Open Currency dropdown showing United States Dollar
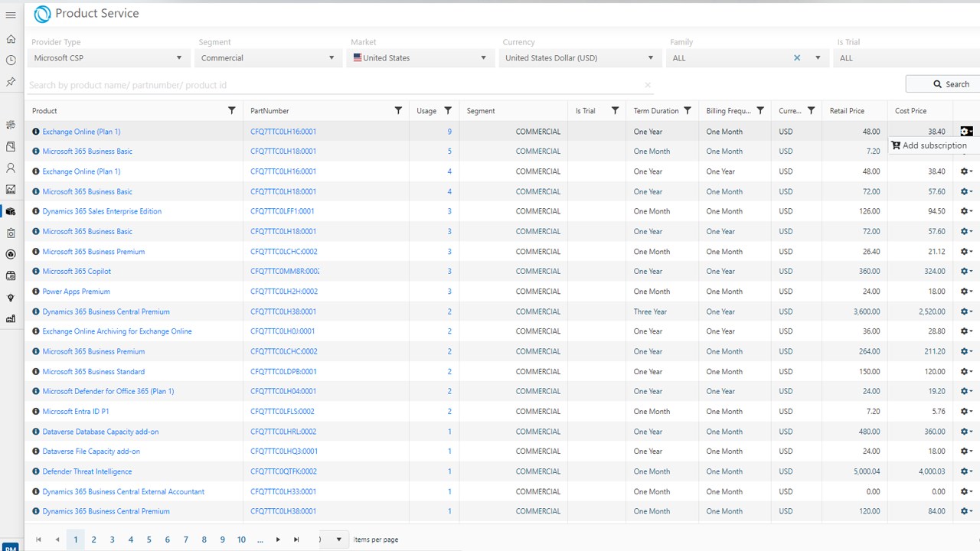980x551 pixels. coord(580,58)
